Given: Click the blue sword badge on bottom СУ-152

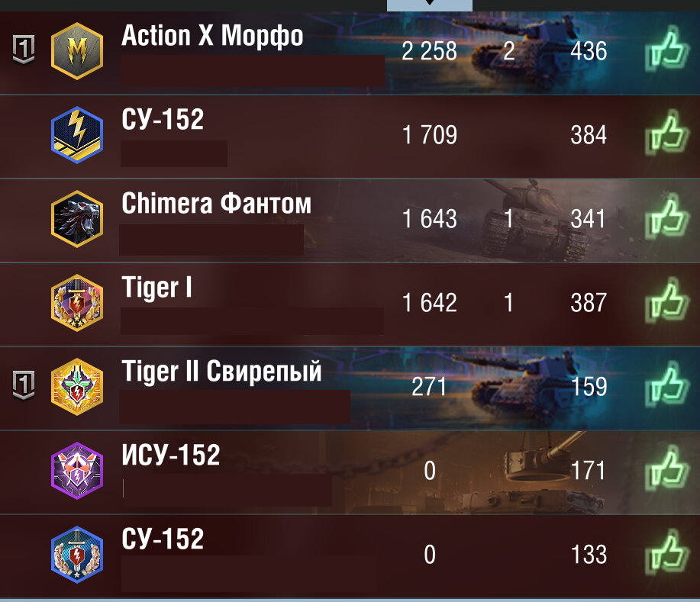Looking at the screenshot, I should pyautogui.click(x=77, y=555).
